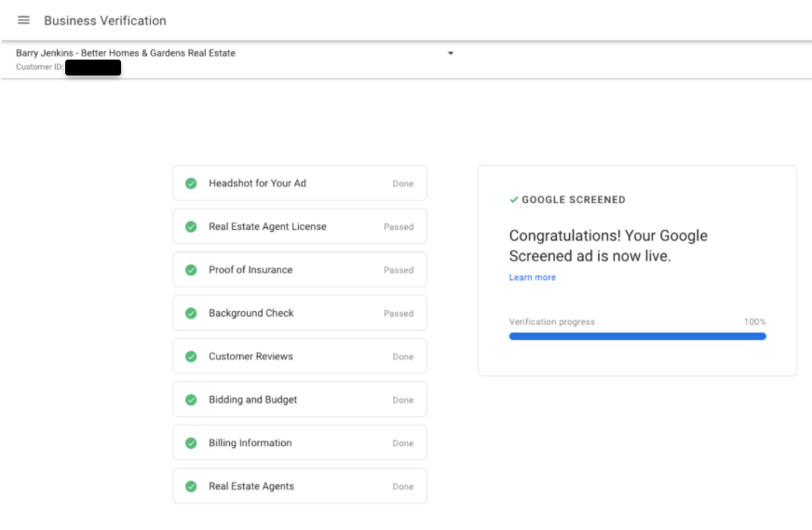Click green checkmark beside Bidding and Budget
The width and height of the screenshot is (812, 530).
click(191, 400)
